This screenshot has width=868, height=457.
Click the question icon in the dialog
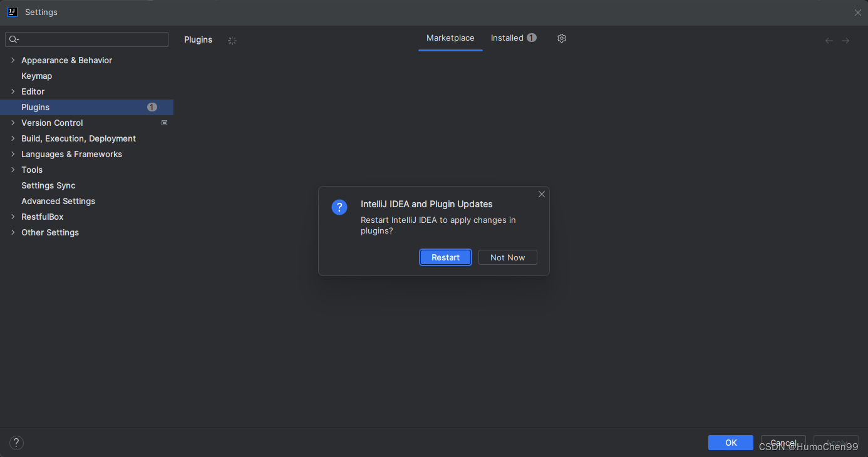tap(339, 207)
